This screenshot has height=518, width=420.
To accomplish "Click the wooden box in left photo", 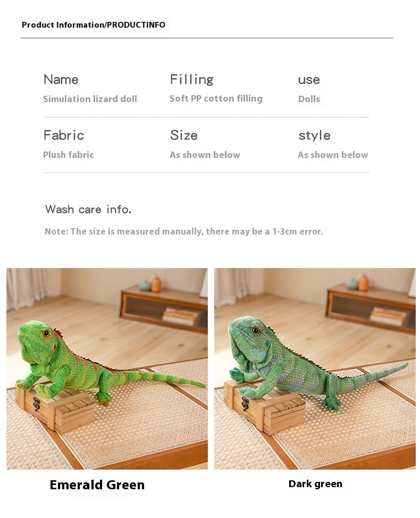I will click(x=55, y=407).
